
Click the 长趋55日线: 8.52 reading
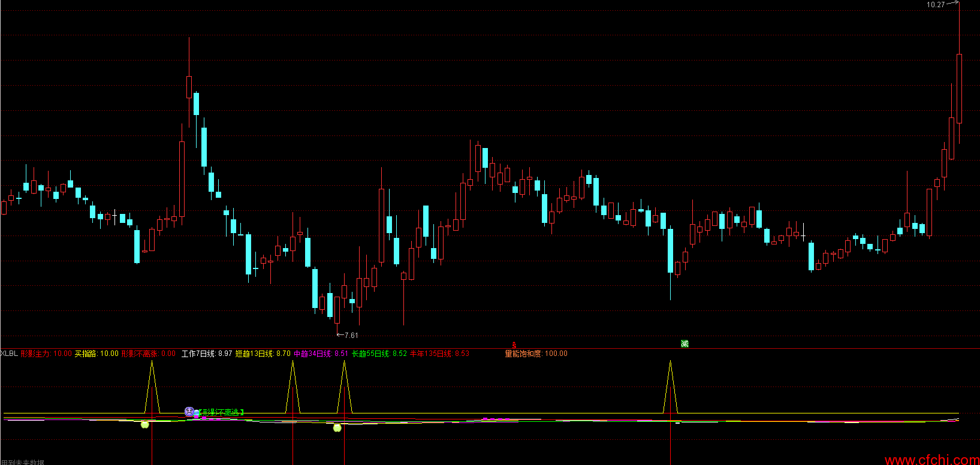[x=379, y=354]
